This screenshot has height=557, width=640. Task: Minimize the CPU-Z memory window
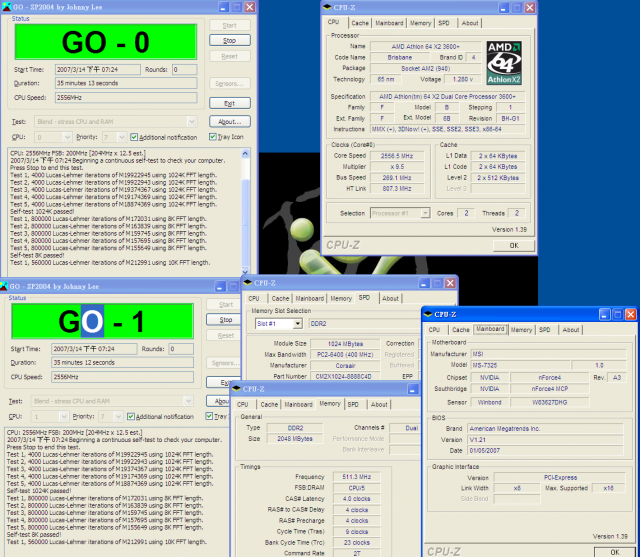click(x=413, y=389)
